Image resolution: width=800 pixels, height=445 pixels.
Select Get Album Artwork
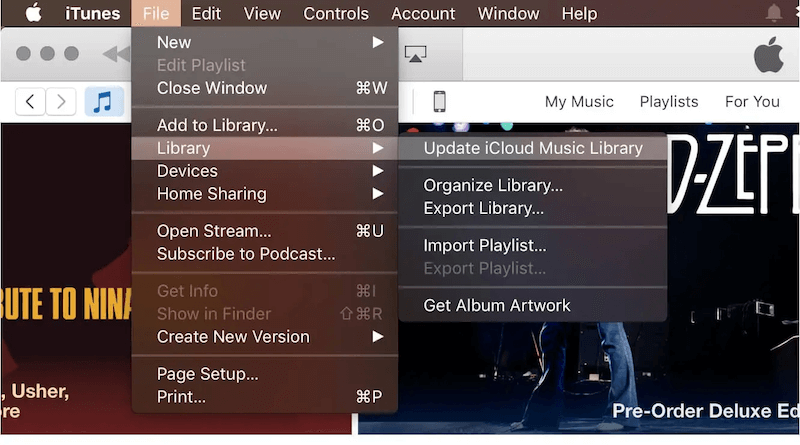point(496,305)
